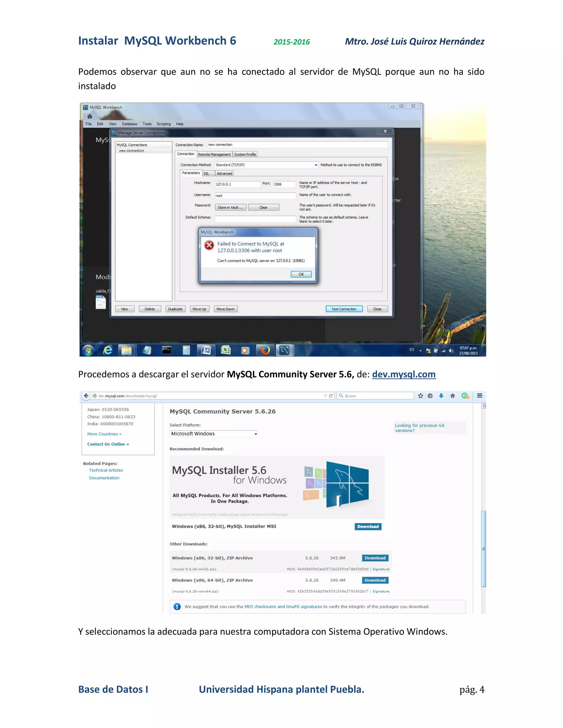The height and width of the screenshot is (728, 563).
Task: Click the volume speaker tray icon
Action: (x=451, y=351)
